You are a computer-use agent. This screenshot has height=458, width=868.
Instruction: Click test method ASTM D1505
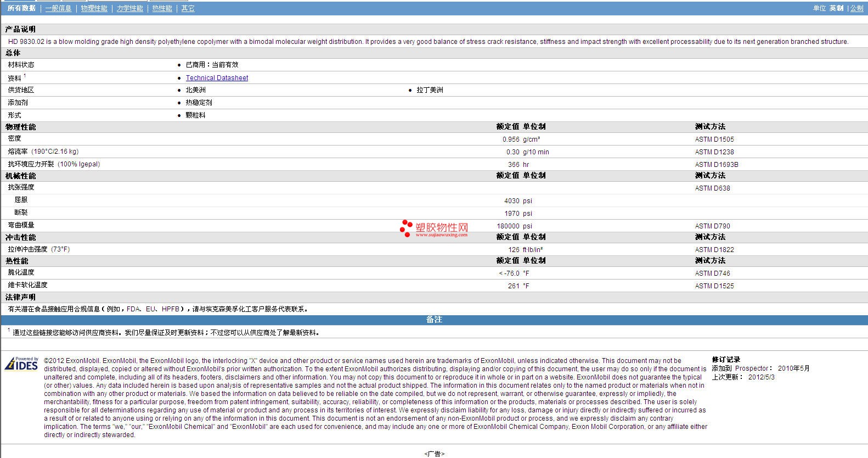point(714,139)
